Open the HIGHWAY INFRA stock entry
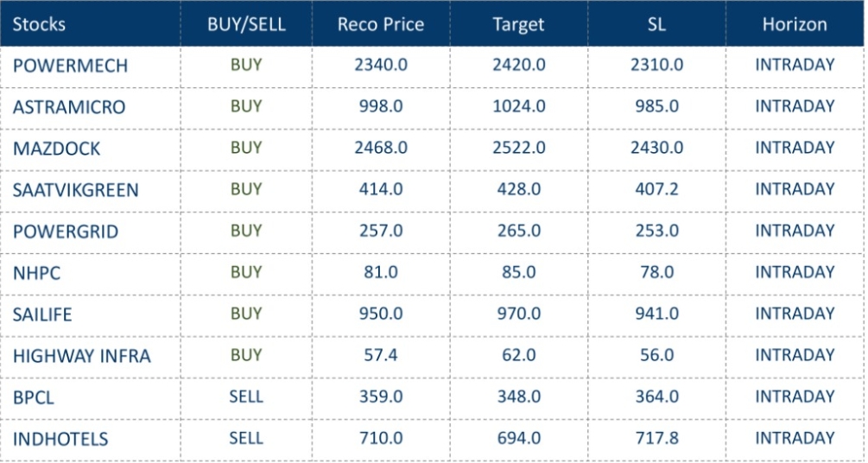 click(81, 356)
